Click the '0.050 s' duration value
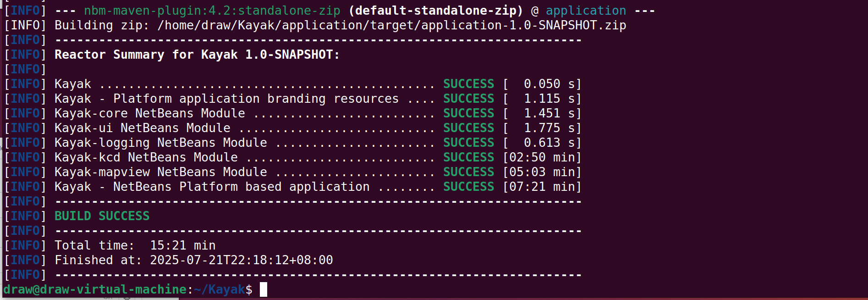868x300 pixels. point(549,84)
